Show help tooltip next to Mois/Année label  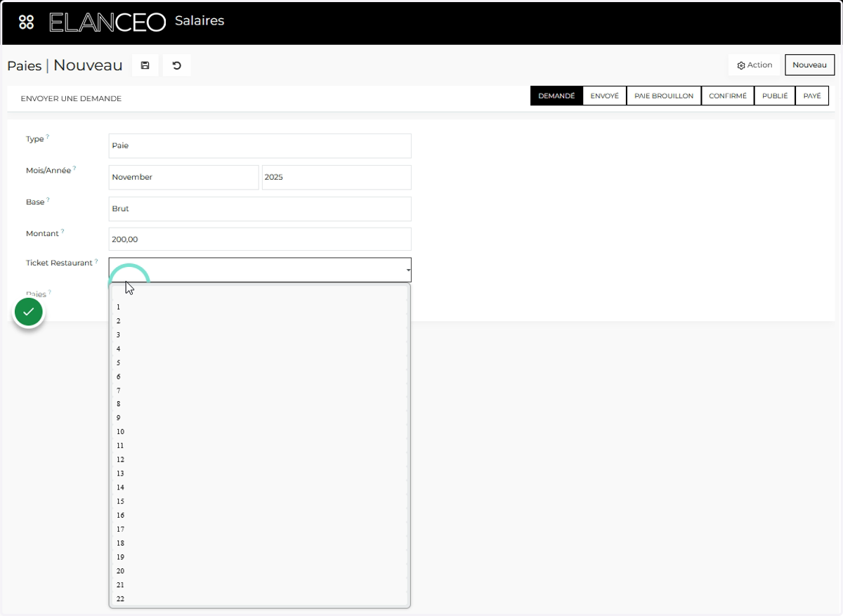click(x=74, y=168)
